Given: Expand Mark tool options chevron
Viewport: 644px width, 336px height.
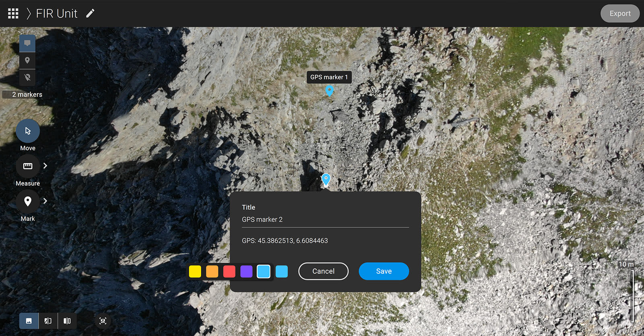Looking at the screenshot, I should pos(45,201).
